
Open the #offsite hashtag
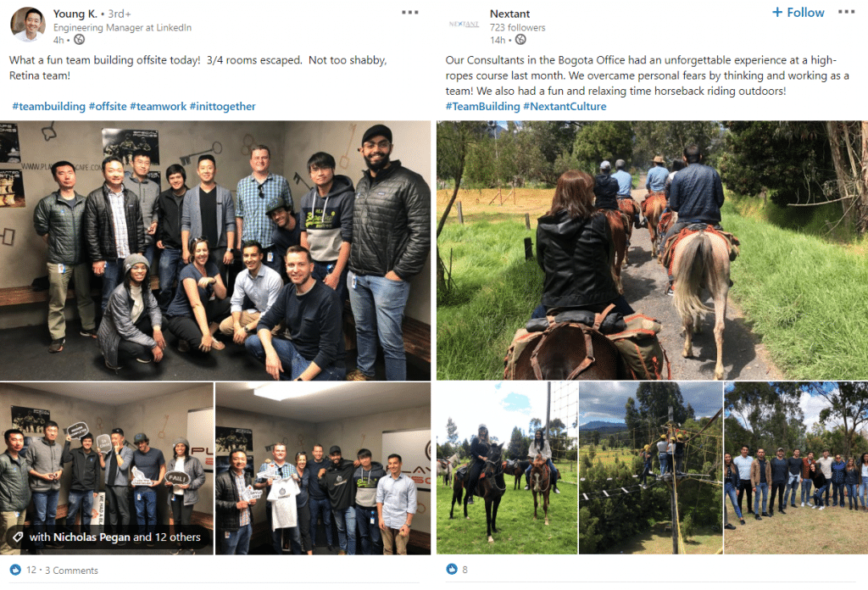tap(108, 106)
